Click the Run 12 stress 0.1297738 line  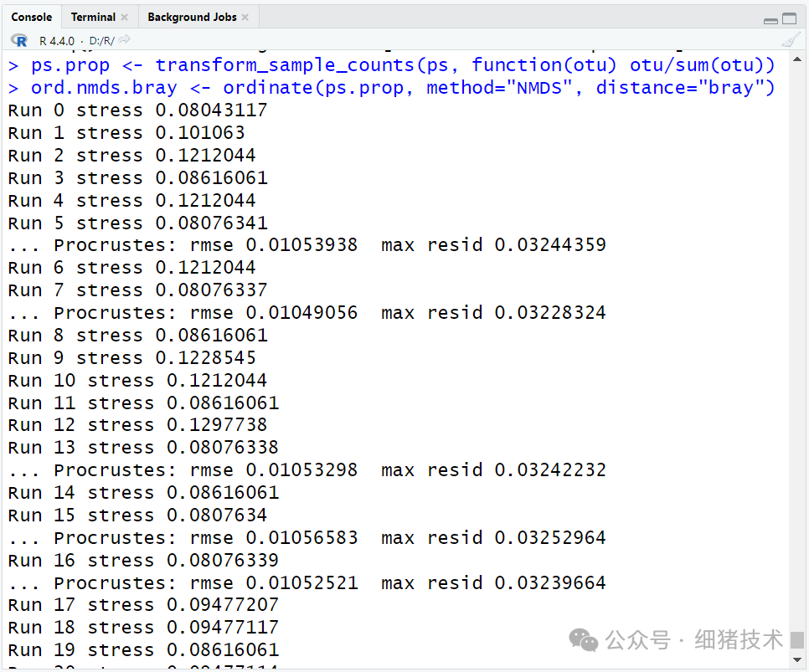138,425
